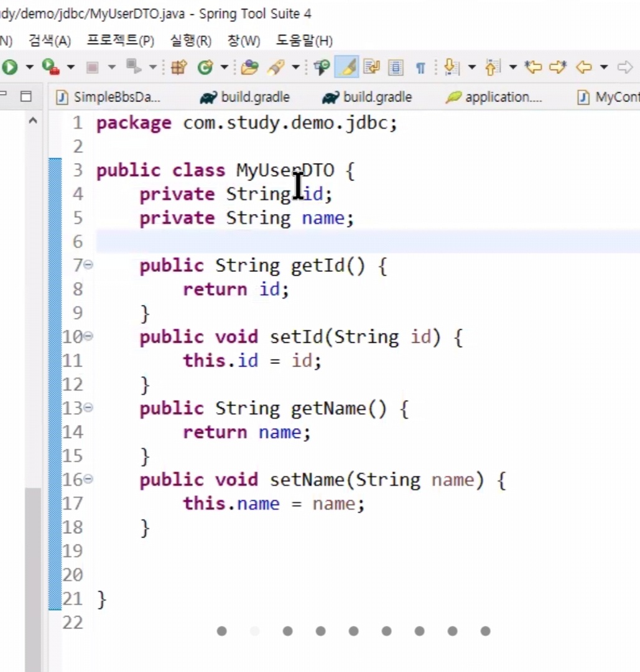Click the green Run button

click(10, 67)
